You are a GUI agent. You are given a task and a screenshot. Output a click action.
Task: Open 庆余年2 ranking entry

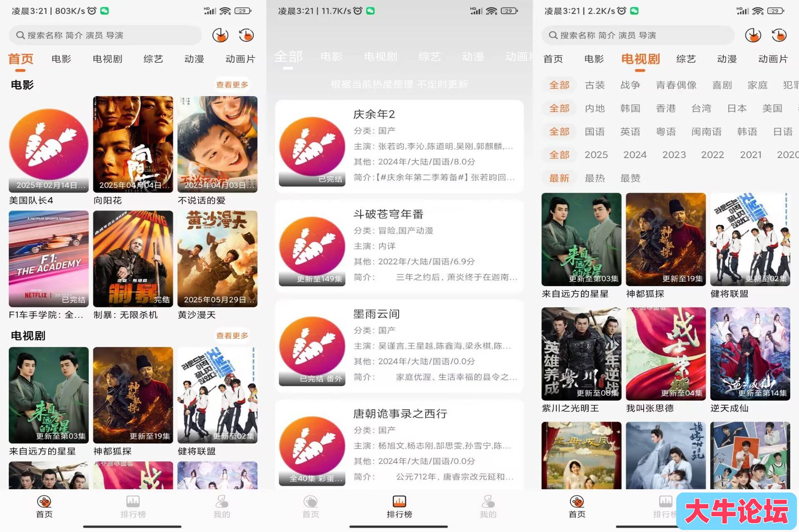pyautogui.click(x=399, y=146)
